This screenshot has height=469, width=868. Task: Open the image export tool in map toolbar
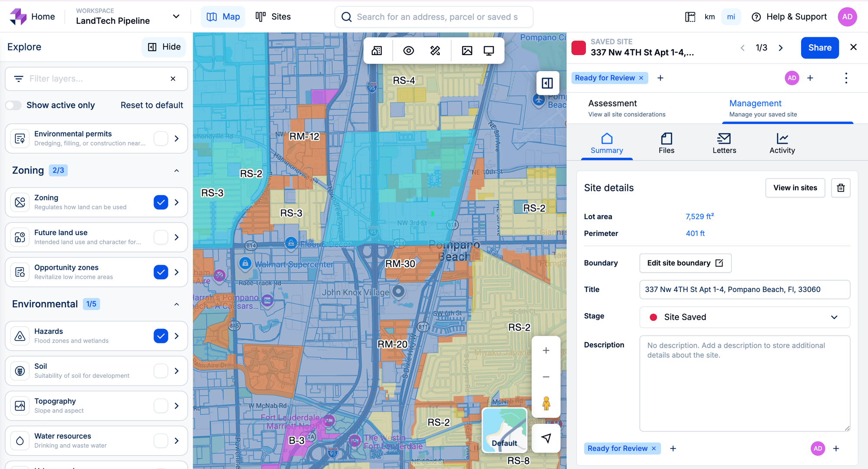[x=467, y=51]
